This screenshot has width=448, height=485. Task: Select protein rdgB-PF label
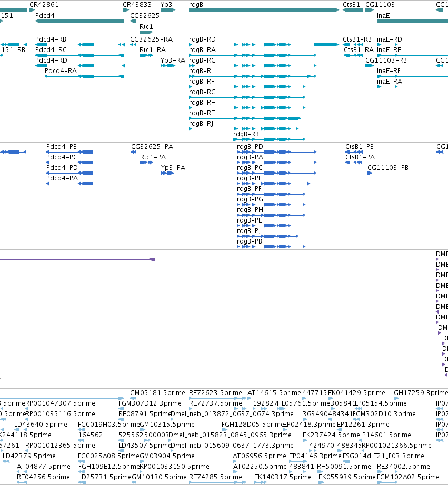pos(249,189)
